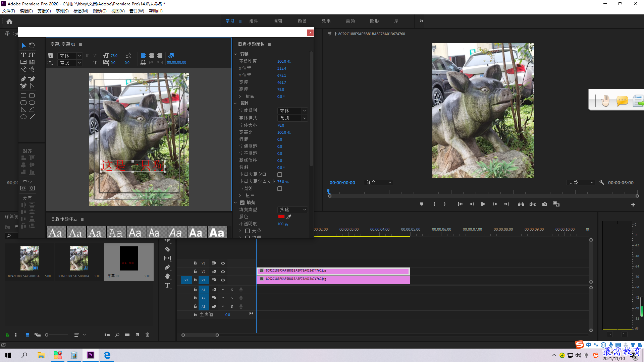644x362 pixels.
Task: Click the left align text icon
Action: 143,56
